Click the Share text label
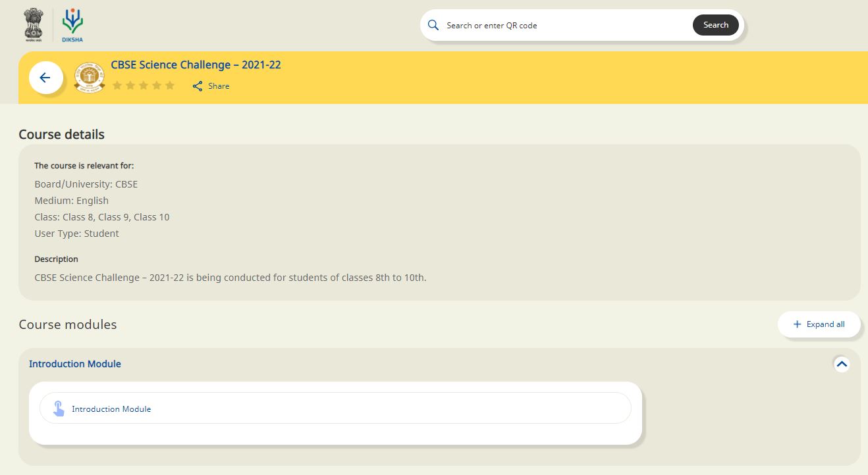Viewport: 868px width, 475px height. click(x=219, y=86)
